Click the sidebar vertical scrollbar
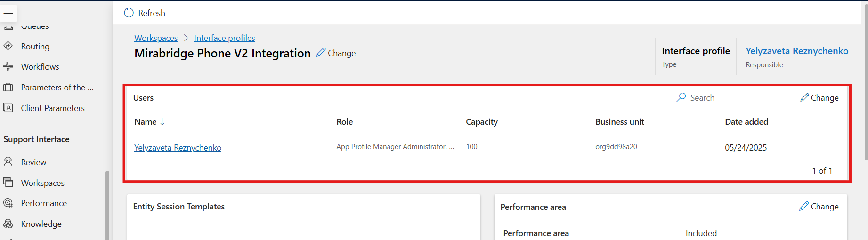The height and width of the screenshot is (240, 868). (107, 205)
